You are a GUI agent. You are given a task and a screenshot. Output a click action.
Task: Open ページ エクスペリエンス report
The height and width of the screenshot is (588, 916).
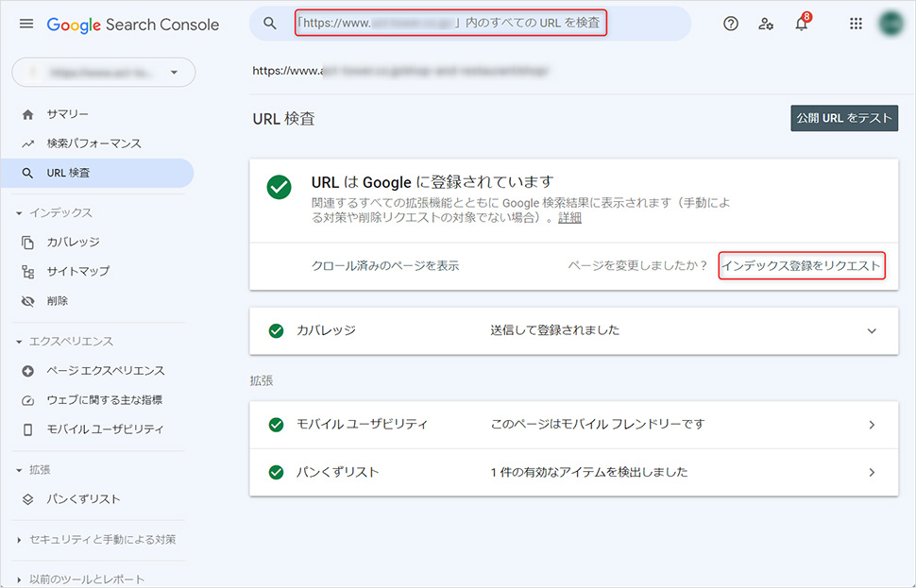click(106, 371)
